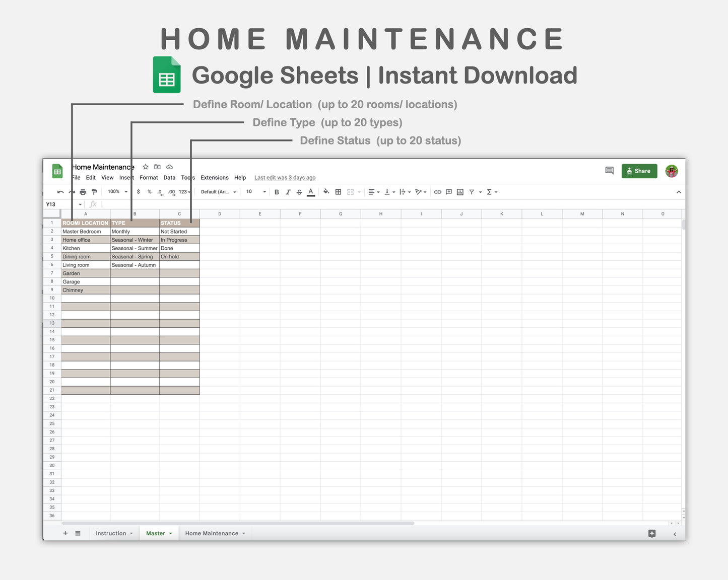Toggle italic formatting
Screen dimensions: 728x580
coord(288,192)
